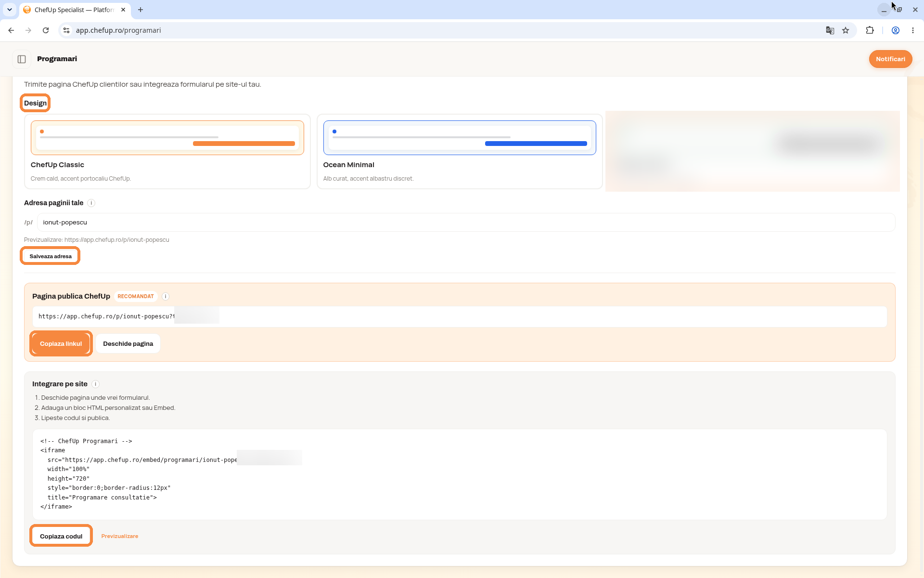Go back with browser back arrow
The height and width of the screenshot is (578, 924).
[11, 30]
